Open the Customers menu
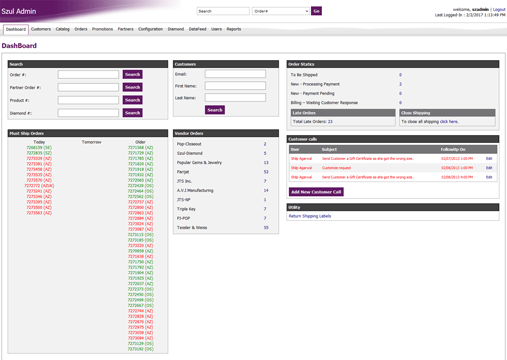The width and height of the screenshot is (507, 360). pos(41,29)
